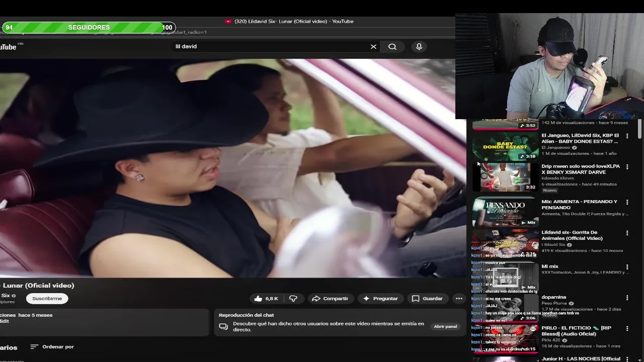Open Compartir share dialog
This screenshot has height=362, width=644.
(x=330, y=299)
